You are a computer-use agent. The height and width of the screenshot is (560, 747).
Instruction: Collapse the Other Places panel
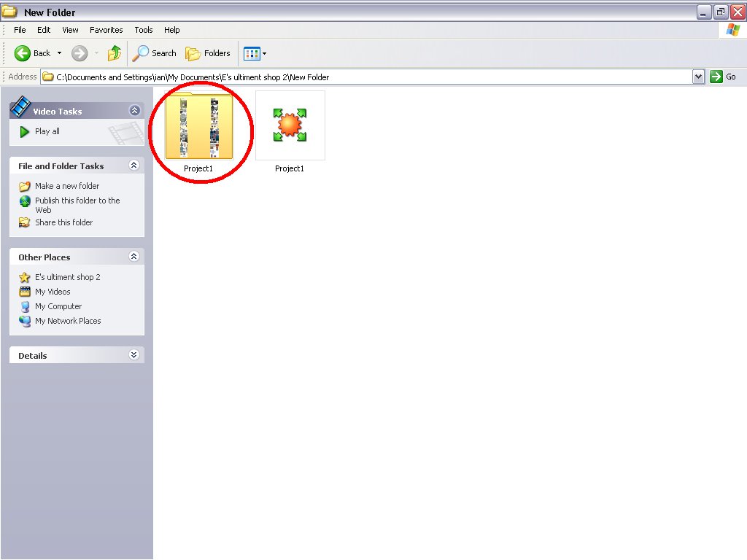point(134,256)
